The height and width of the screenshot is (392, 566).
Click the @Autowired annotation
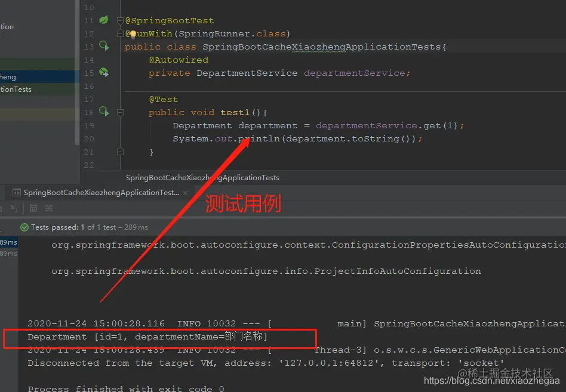click(x=179, y=60)
